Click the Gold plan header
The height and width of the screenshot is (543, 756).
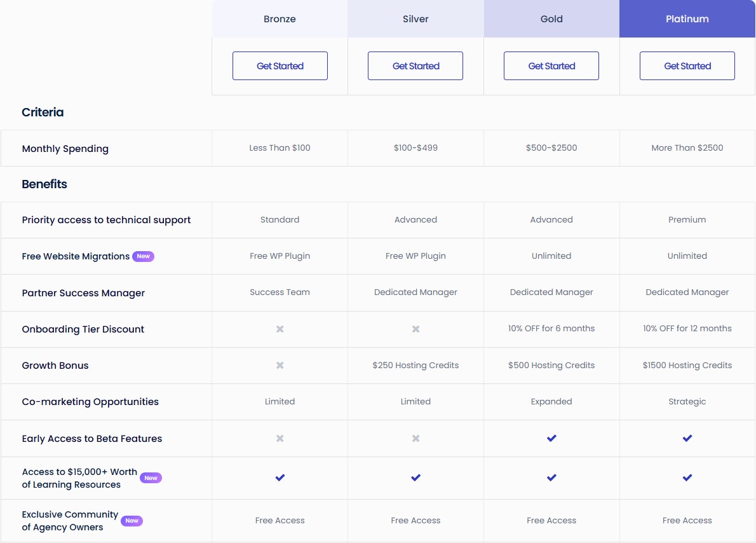[x=551, y=18]
